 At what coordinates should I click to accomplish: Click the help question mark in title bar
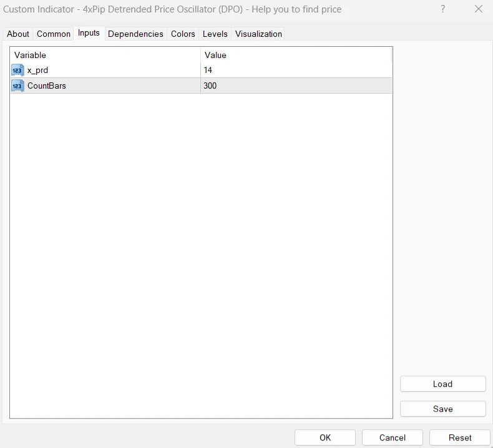[x=442, y=9]
